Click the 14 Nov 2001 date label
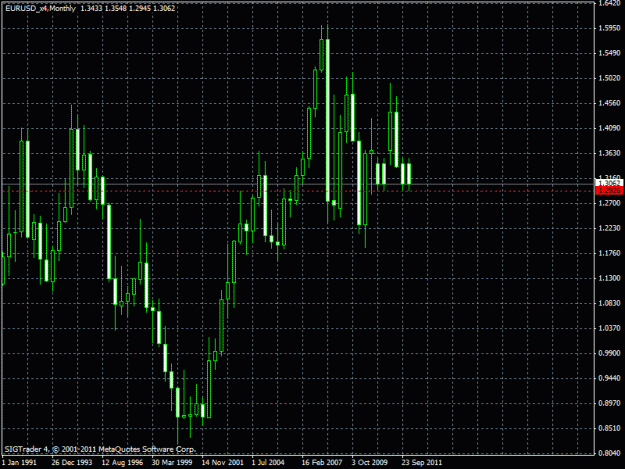The width and height of the screenshot is (625, 469). [222, 463]
